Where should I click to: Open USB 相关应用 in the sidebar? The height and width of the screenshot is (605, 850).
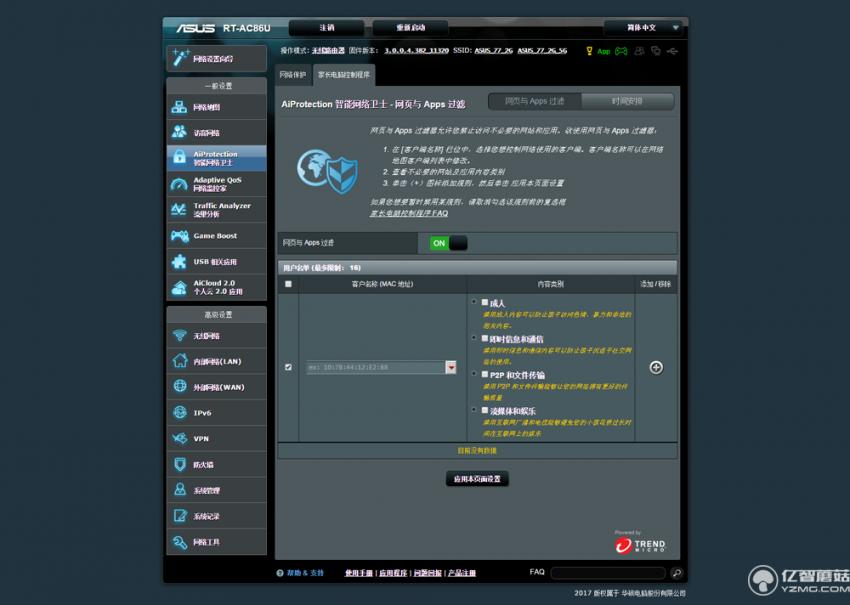point(216,261)
